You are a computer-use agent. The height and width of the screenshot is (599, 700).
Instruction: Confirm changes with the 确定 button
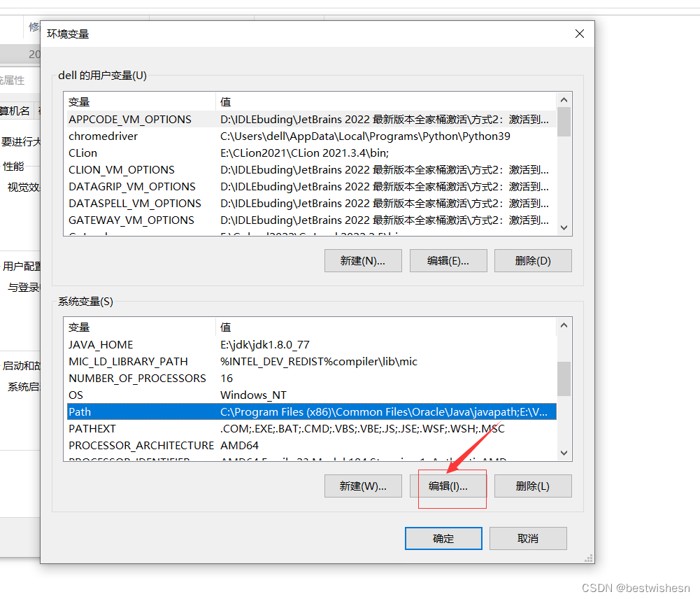[x=443, y=538]
